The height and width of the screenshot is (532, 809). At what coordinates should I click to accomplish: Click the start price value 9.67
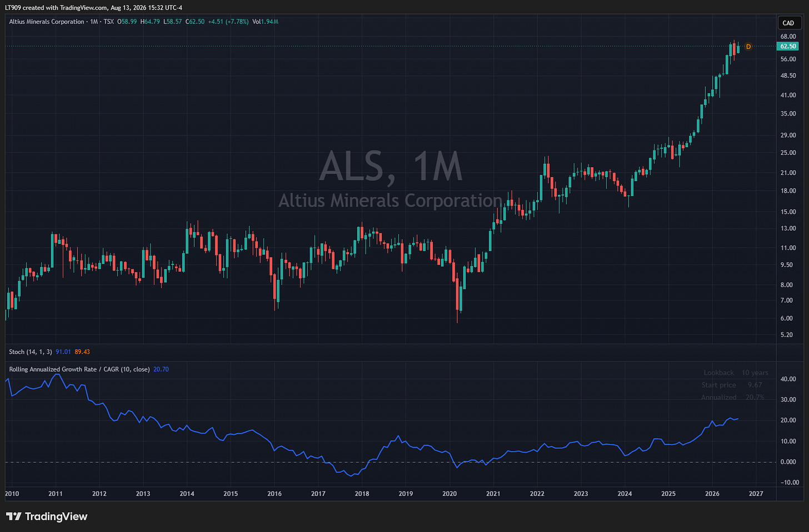(x=755, y=385)
